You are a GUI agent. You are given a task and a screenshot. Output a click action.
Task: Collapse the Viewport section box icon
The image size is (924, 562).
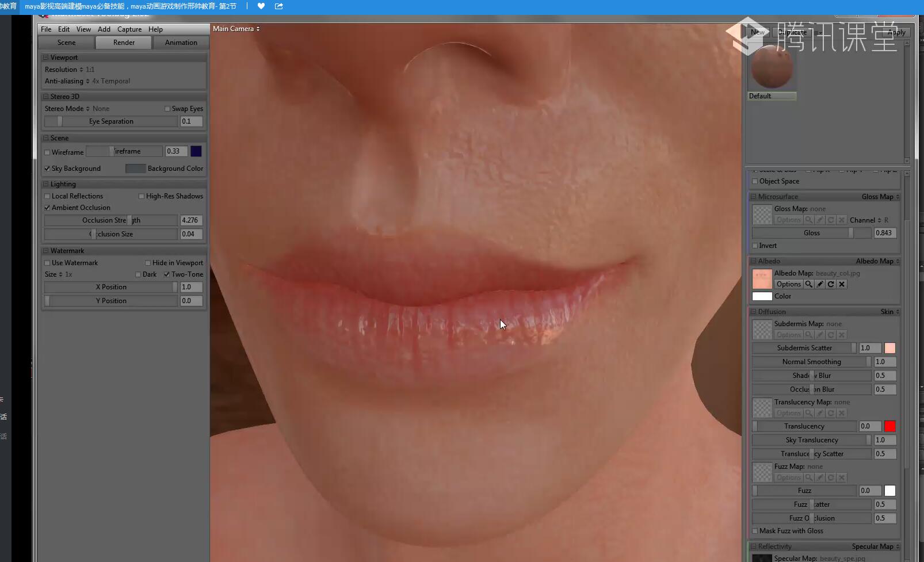tap(45, 58)
